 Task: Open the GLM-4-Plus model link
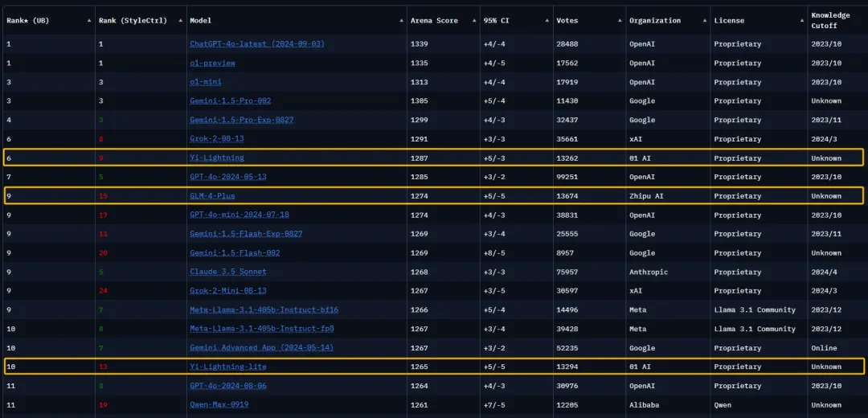(x=212, y=196)
